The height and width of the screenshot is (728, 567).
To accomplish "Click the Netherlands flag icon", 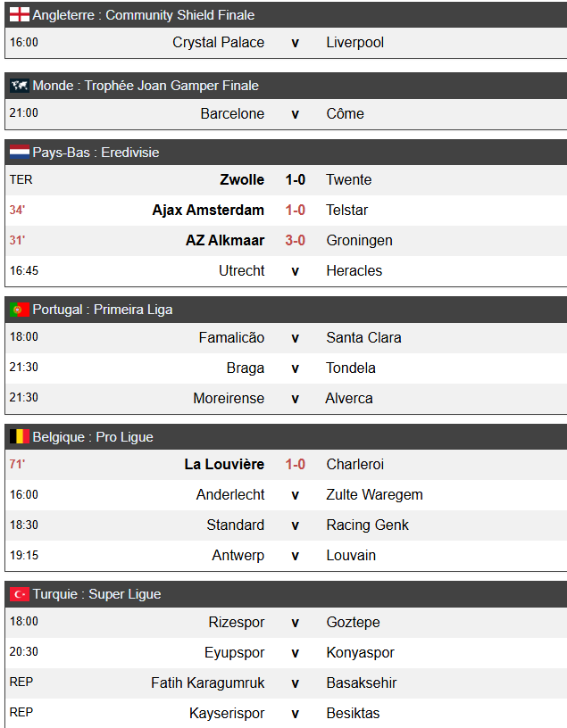I will click(20, 153).
